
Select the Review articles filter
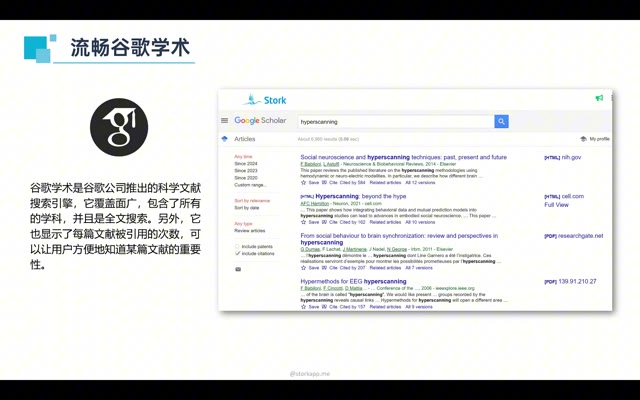[x=249, y=231]
